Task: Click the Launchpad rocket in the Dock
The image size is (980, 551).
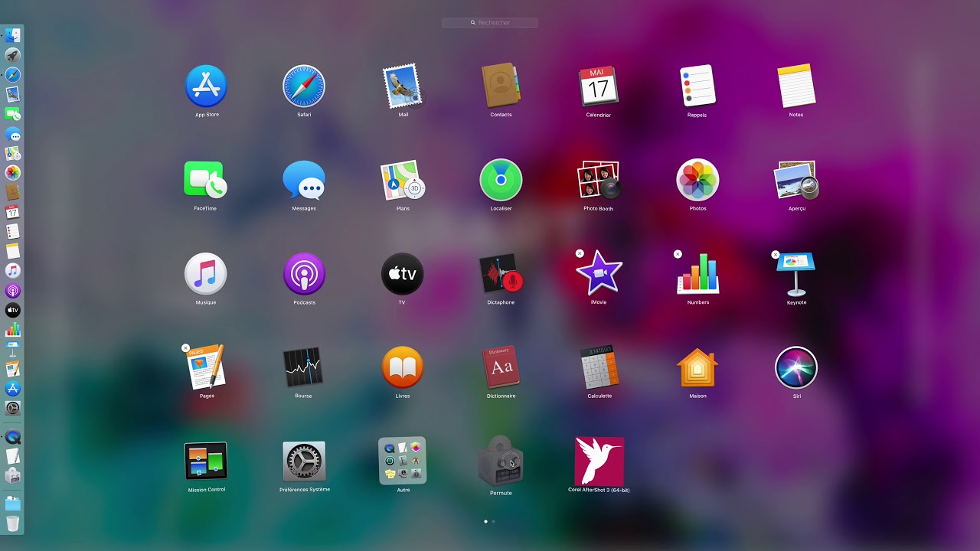Action: (12, 55)
